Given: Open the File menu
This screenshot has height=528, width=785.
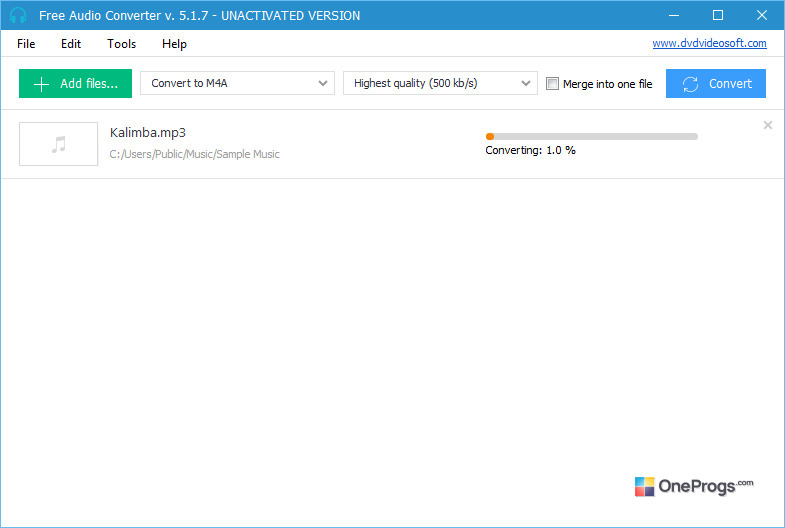Looking at the screenshot, I should pyautogui.click(x=26, y=44).
